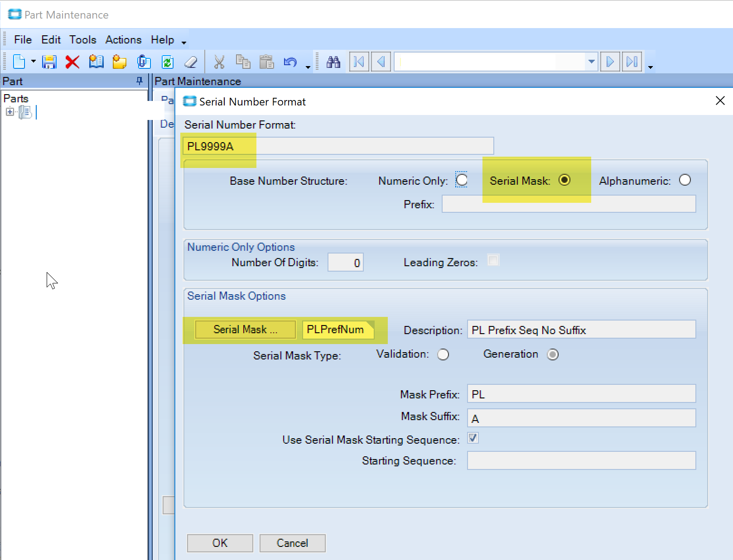Click the Serial Number Format field PL9999A
The width and height of the screenshot is (733, 560).
tap(338, 146)
